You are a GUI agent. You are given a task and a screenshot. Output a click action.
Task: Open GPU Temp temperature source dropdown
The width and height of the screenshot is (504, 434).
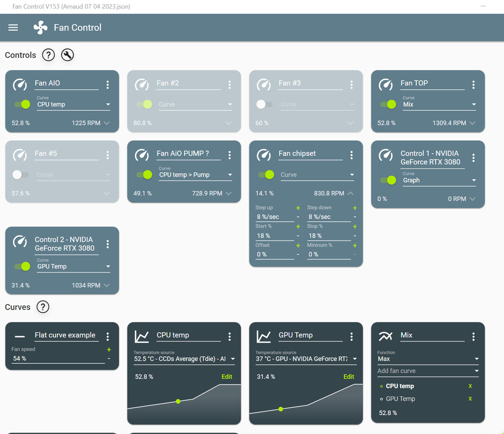pos(306,359)
